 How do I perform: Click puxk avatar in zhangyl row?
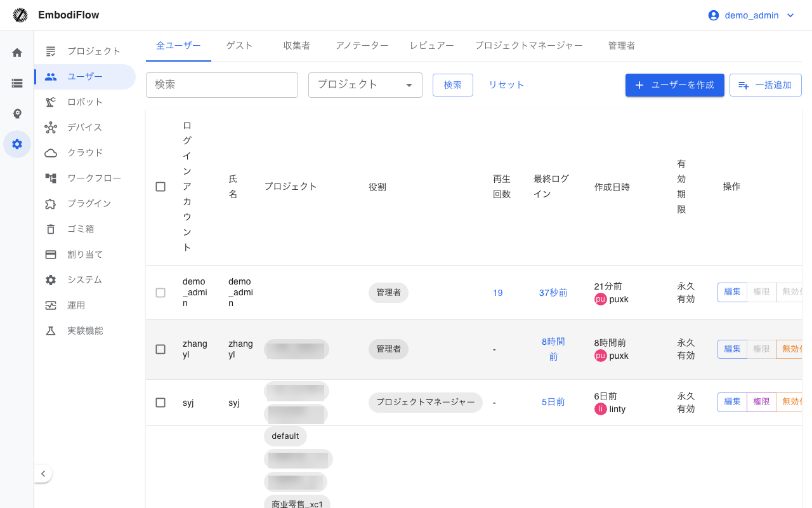[601, 356]
